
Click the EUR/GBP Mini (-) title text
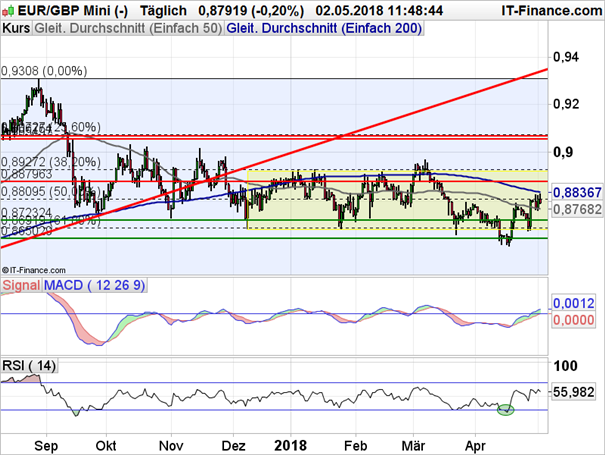[73, 10]
